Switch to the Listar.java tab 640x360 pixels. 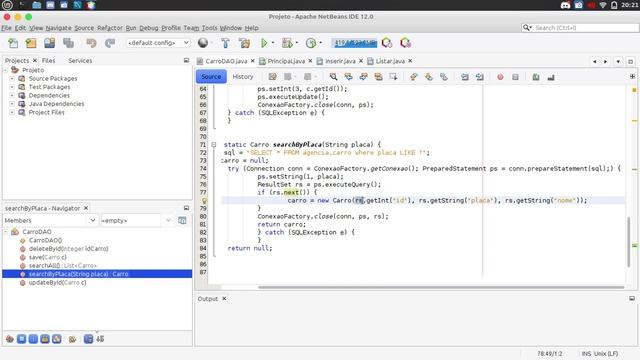point(390,61)
